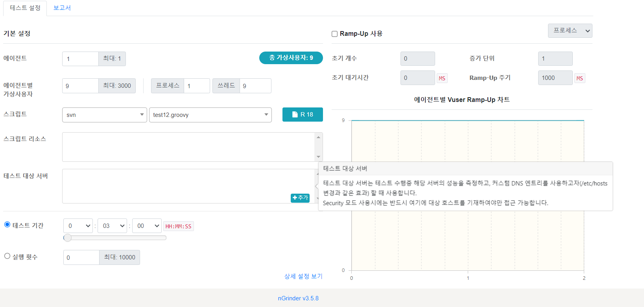Click the plus 추가 button in target server box

(x=300, y=198)
